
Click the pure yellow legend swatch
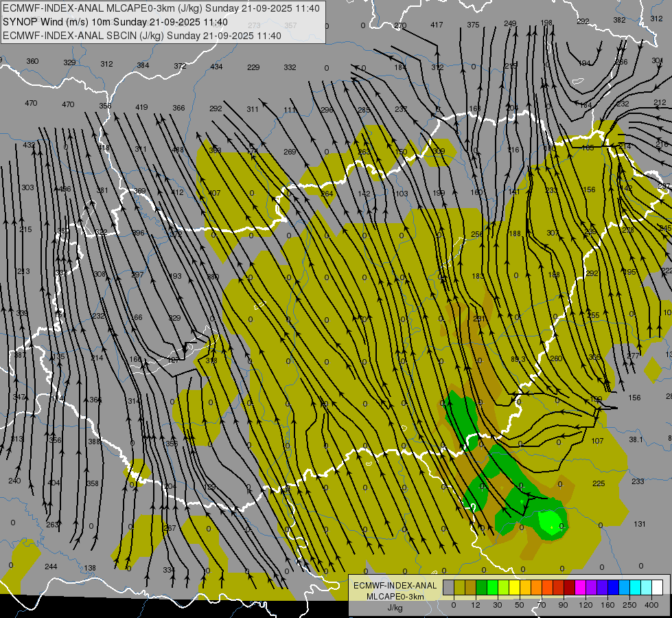pos(515,588)
